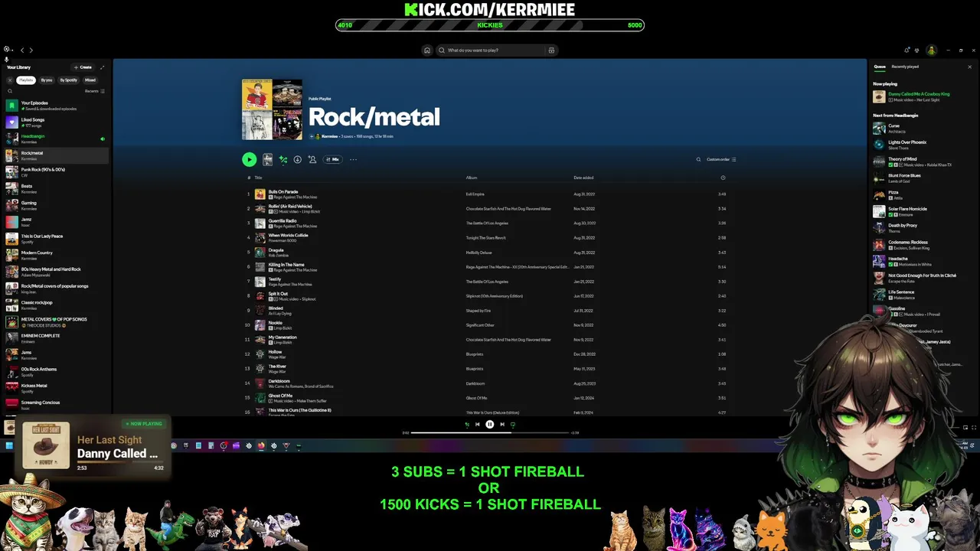Sort by Date added column header
This screenshot has height=551, width=980.
tap(583, 178)
